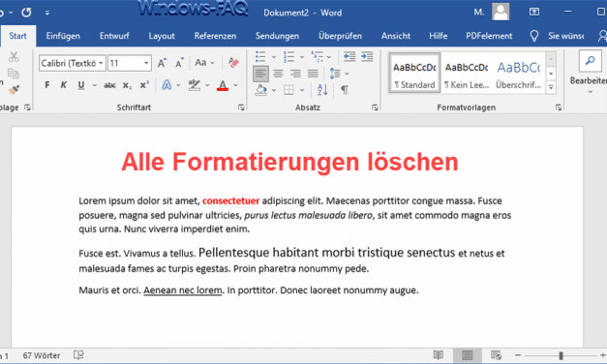
Task: Open the Schriftart dialog launcher
Action: (241, 107)
